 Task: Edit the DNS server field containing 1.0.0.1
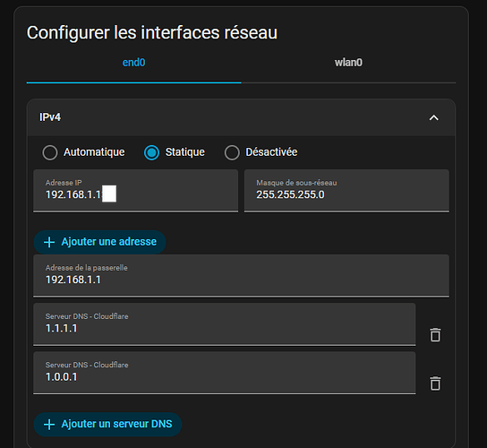(224, 373)
